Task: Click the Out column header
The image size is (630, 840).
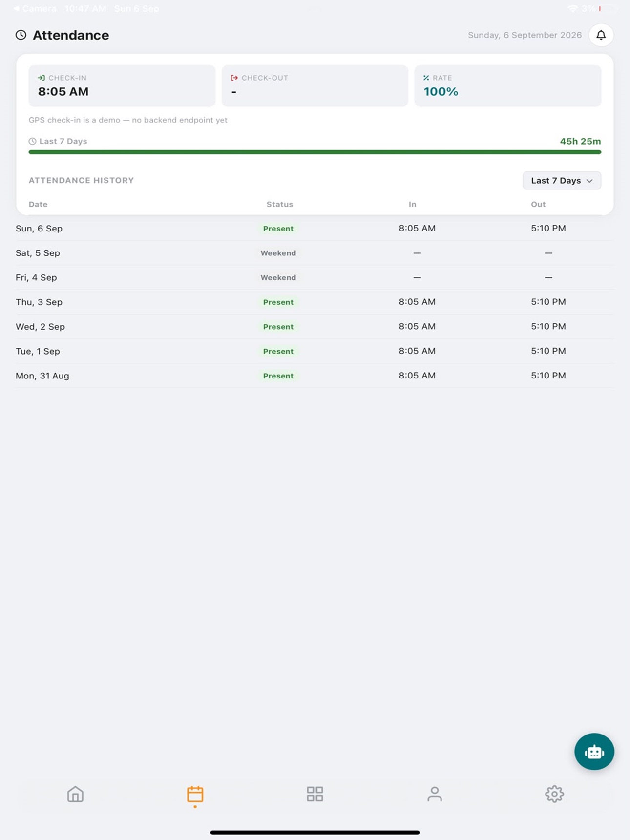Action: [538, 204]
